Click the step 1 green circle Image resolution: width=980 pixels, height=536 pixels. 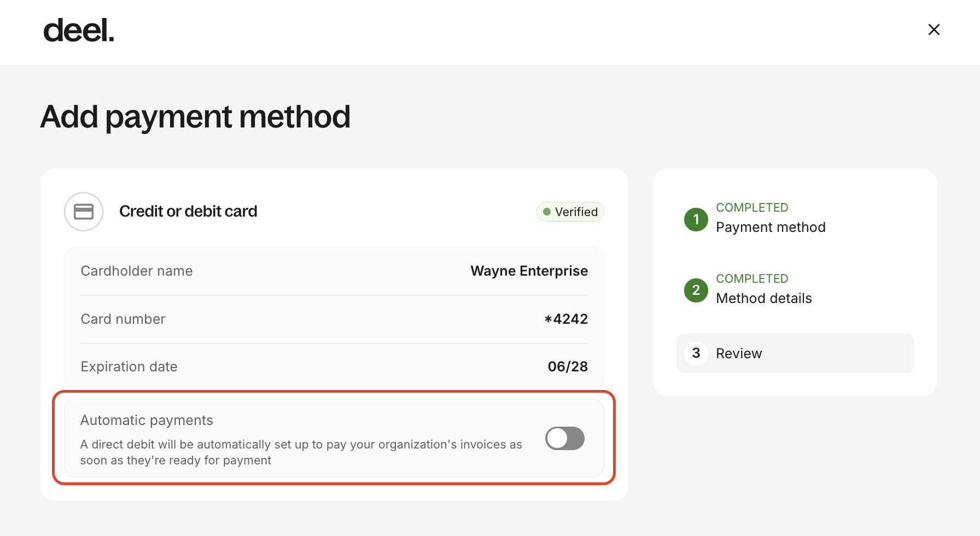696,219
